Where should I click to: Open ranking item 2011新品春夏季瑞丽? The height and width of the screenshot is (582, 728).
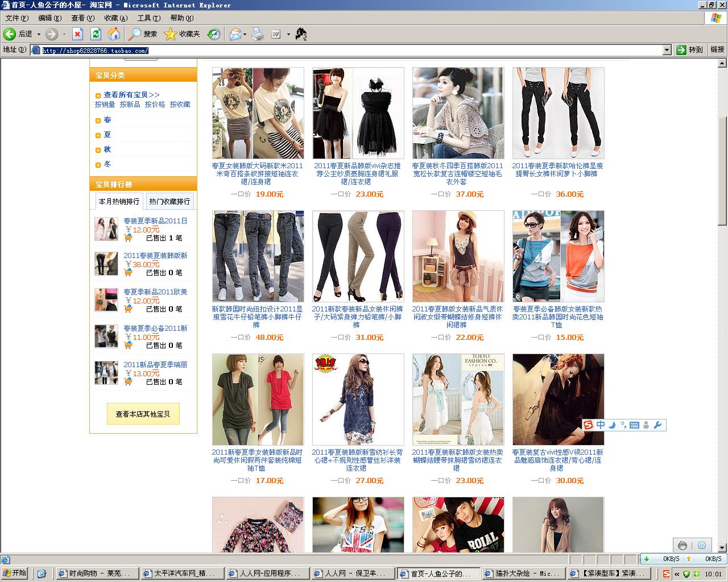[x=155, y=365]
